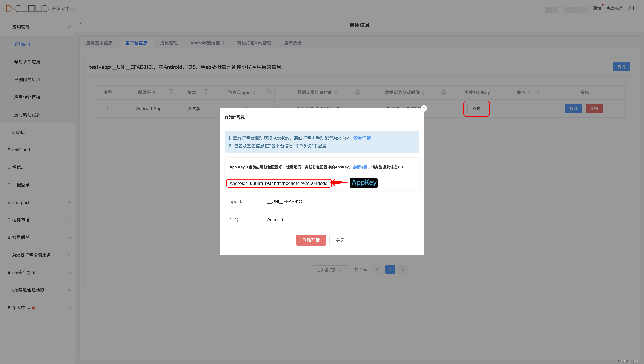The width and height of the screenshot is (644, 364).
Task: Go back with the left arrow icon
Action: 81,24
